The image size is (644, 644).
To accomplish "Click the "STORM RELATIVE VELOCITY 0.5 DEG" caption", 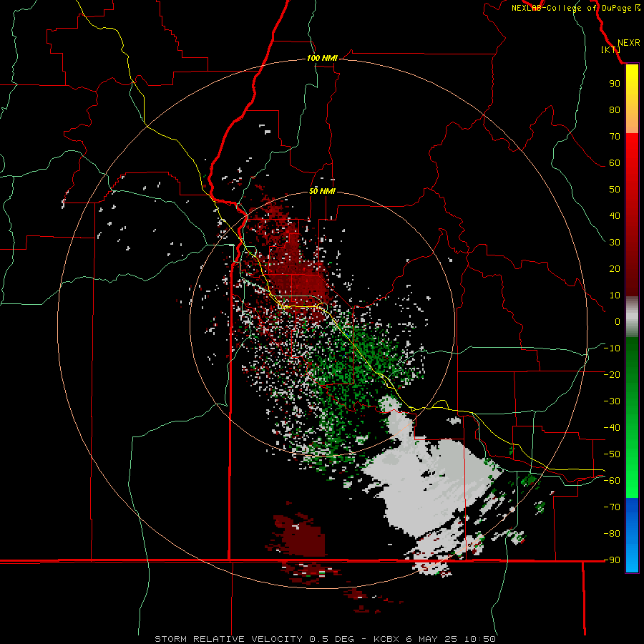I will (x=254, y=639).
